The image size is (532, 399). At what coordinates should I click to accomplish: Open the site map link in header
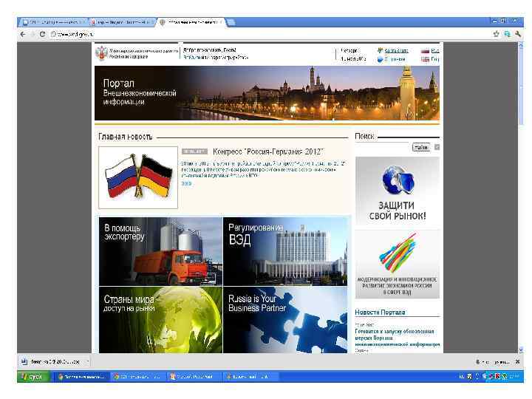click(396, 50)
